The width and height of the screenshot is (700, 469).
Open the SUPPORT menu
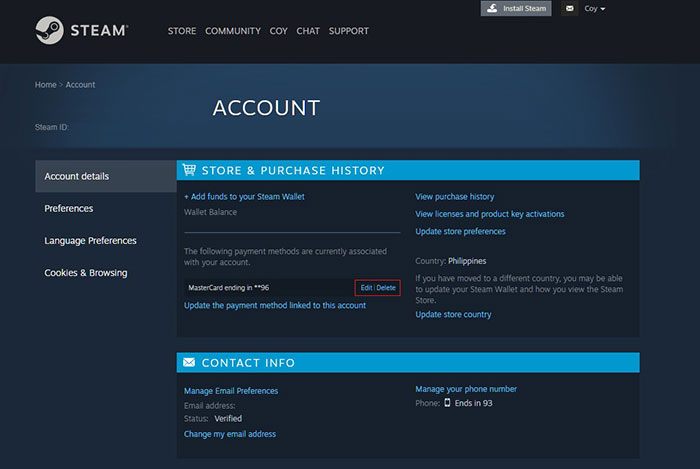[348, 31]
